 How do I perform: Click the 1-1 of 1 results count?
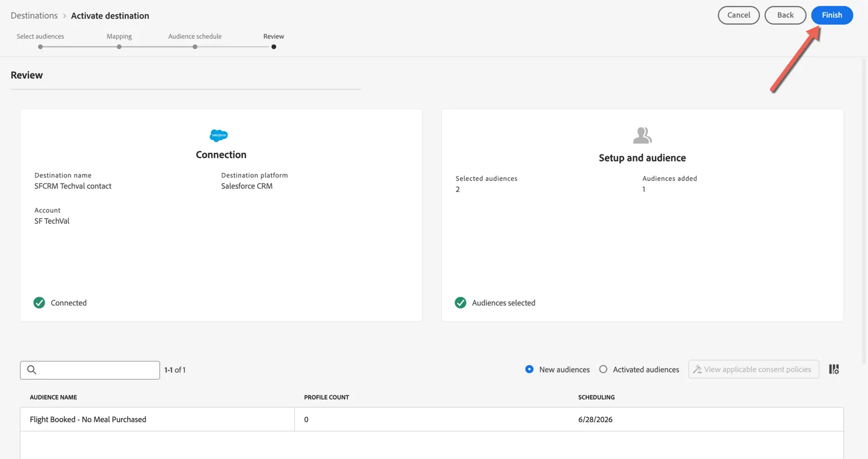coord(175,370)
